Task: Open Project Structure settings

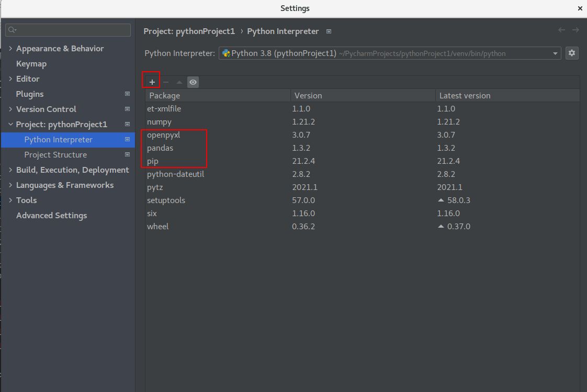Action: point(55,154)
